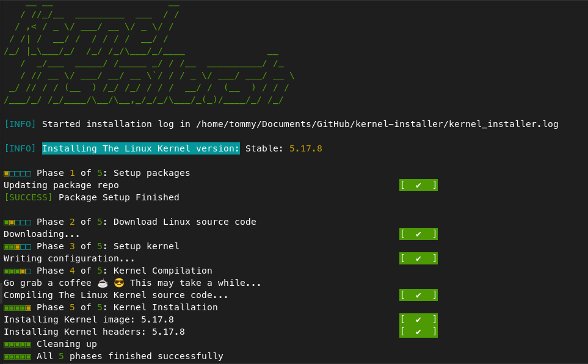Screen dimensions: 588x364
Task: Click the 'Cleaning up' text
Action: (x=67, y=344)
